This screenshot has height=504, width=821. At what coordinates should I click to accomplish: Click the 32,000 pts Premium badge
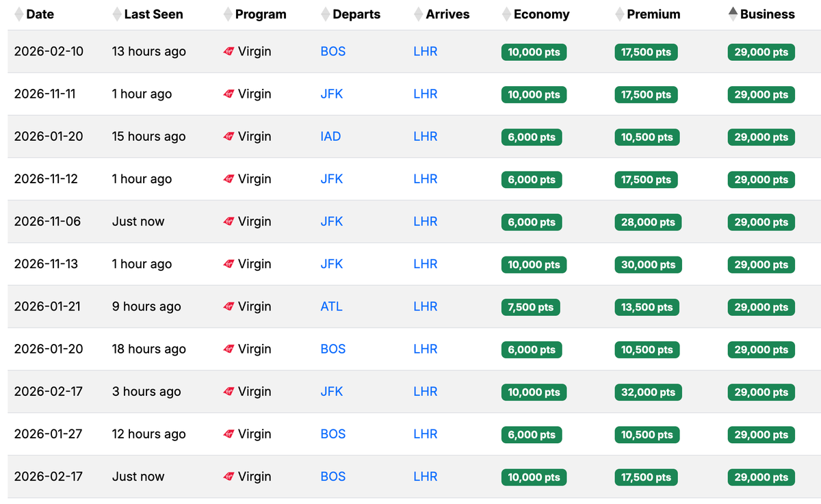[x=648, y=392]
